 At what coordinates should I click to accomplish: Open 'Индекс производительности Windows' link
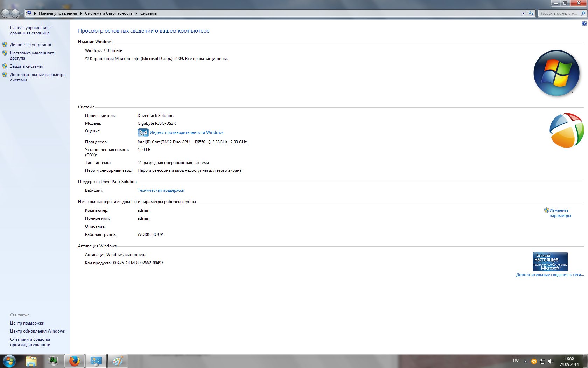pos(187,132)
